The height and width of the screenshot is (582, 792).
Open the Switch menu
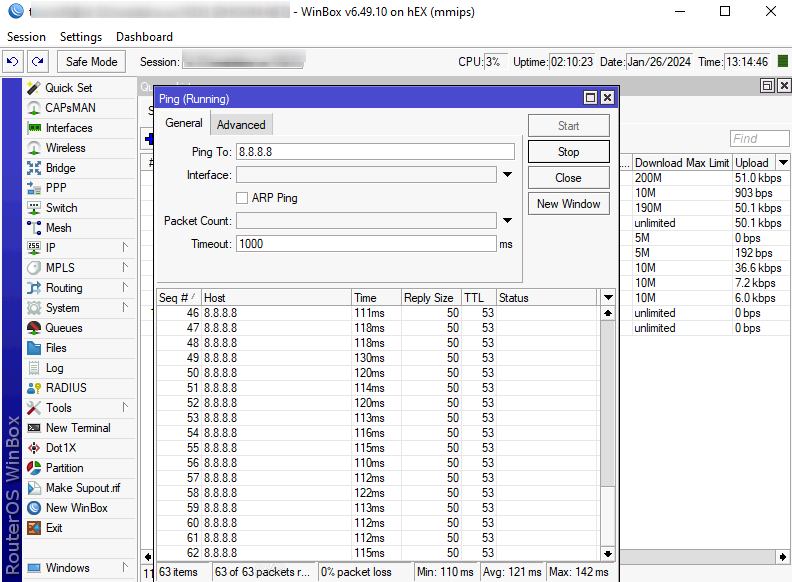coord(61,208)
